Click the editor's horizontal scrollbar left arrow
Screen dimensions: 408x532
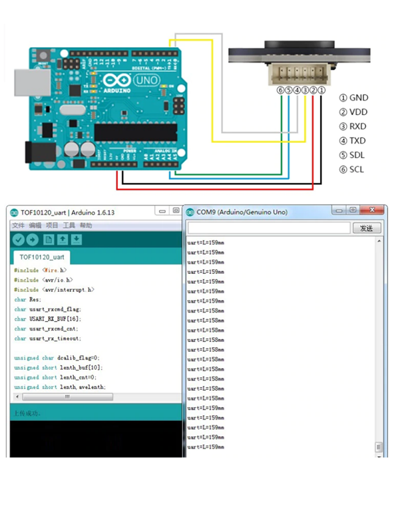(x=17, y=397)
